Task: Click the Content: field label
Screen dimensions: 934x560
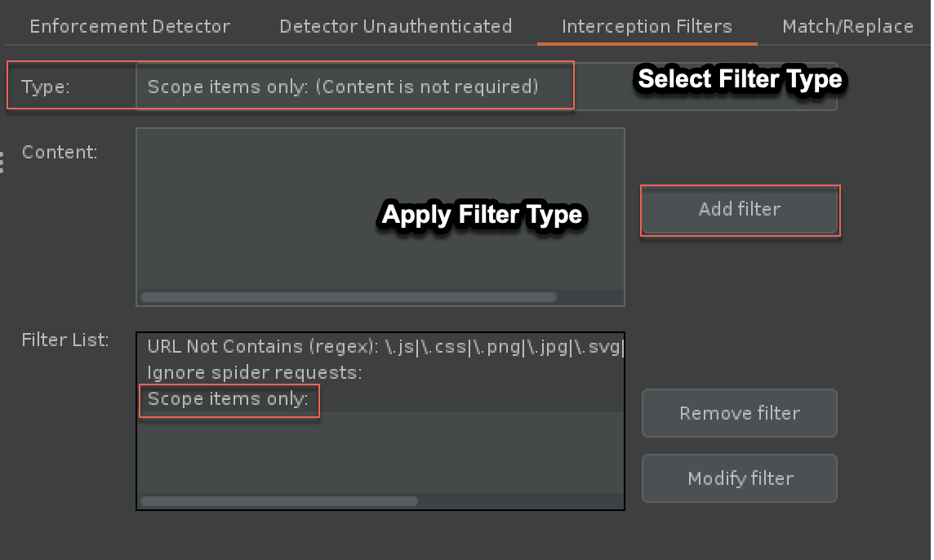Action: [x=60, y=152]
